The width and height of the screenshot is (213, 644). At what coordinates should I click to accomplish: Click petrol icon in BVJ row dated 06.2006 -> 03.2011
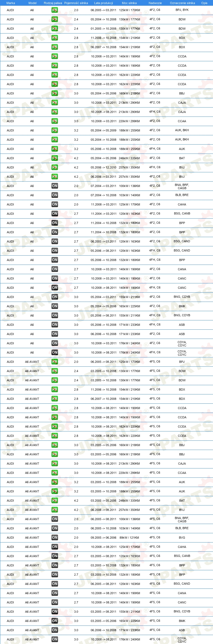coord(55,177)
